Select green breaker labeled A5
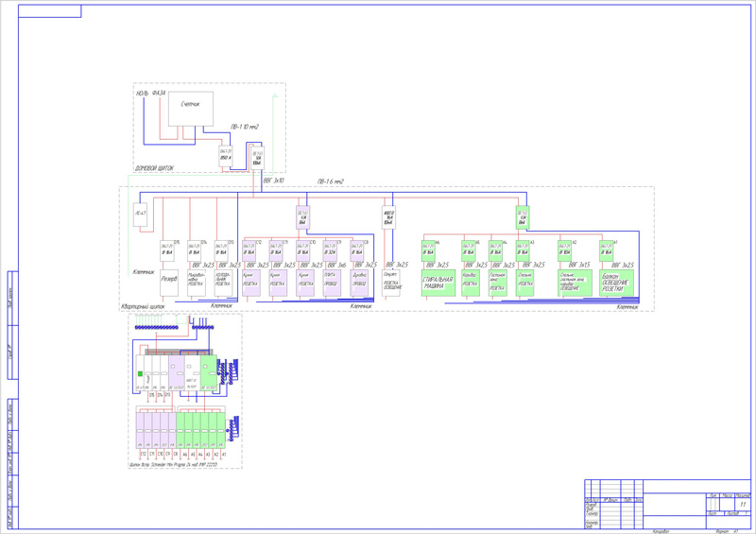This screenshot has width=756, height=534. (x=468, y=250)
